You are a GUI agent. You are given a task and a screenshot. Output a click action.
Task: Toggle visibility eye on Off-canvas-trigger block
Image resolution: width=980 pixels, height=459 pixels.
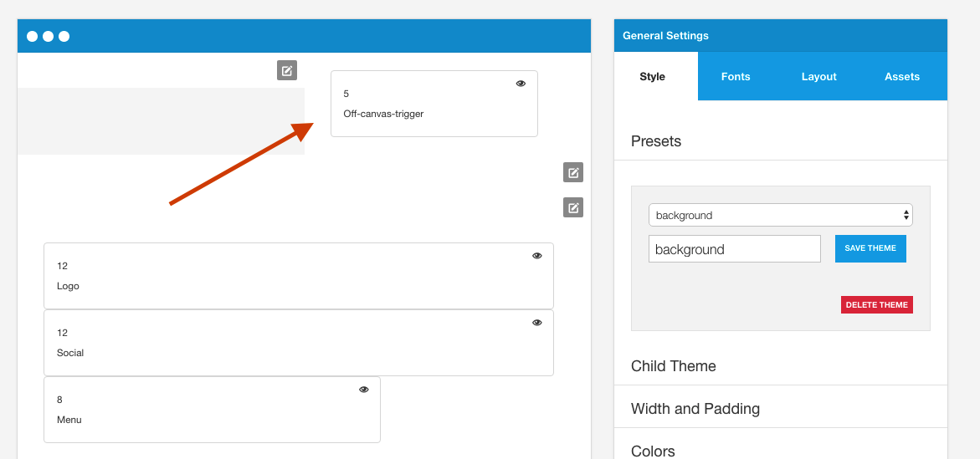pyautogui.click(x=521, y=84)
